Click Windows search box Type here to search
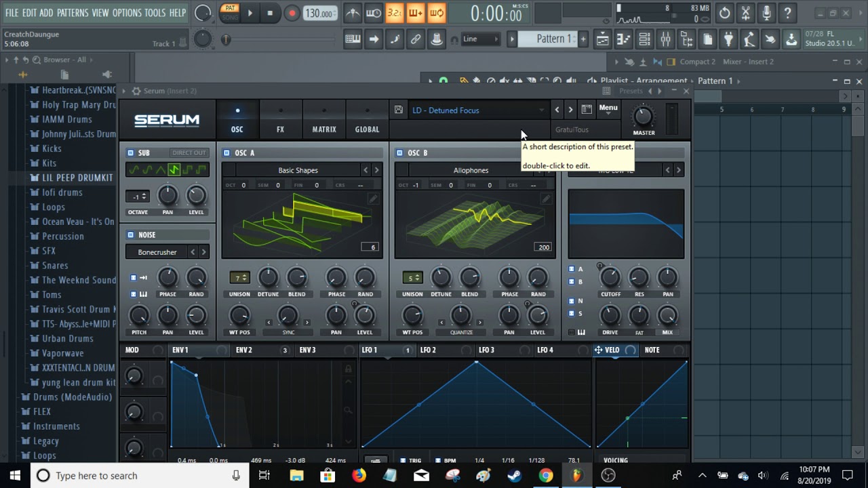The width and height of the screenshot is (868, 488). [138, 476]
